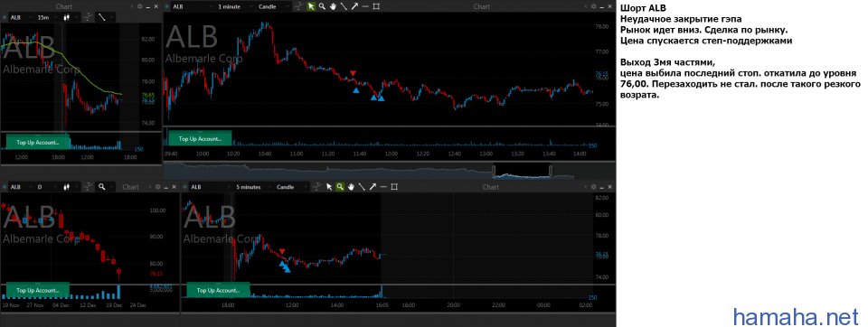Click the Chart title tab of the 1 minute panel
This screenshot has height=327, width=868.
pyautogui.click(x=482, y=6)
